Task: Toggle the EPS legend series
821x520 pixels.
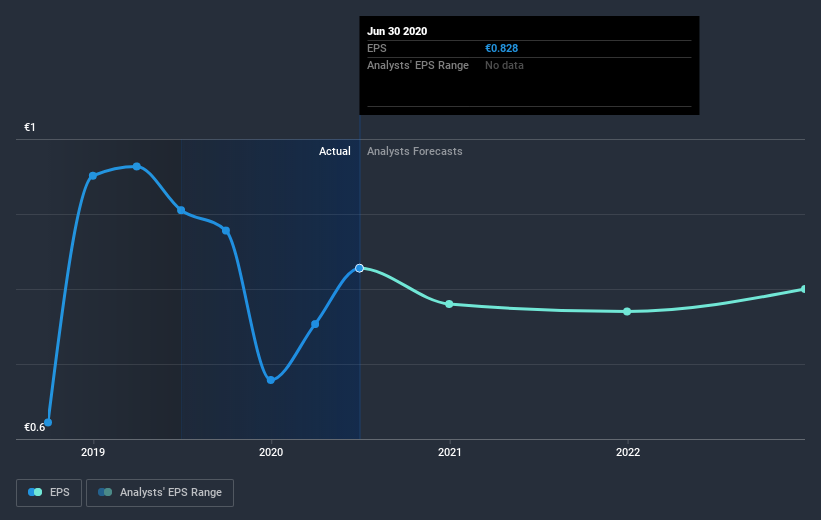Action: pos(49,492)
